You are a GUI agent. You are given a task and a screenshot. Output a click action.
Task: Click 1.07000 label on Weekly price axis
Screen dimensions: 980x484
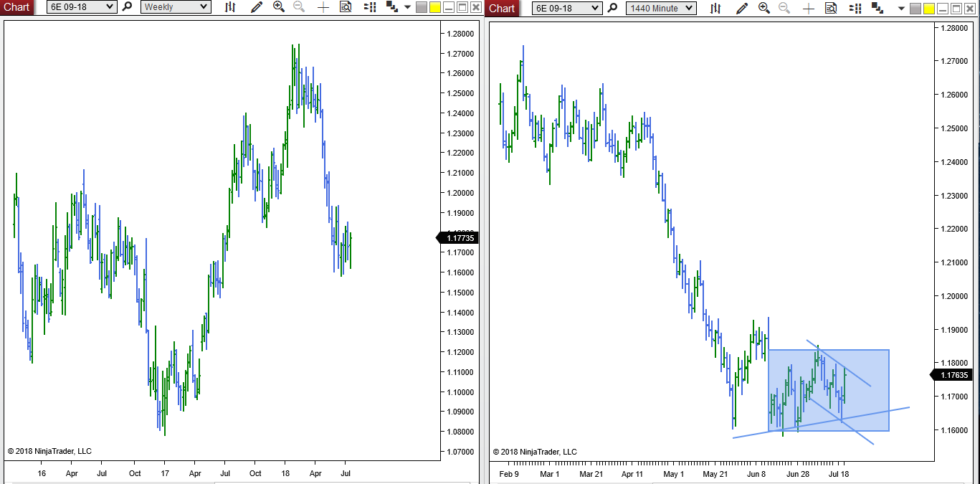coord(460,452)
